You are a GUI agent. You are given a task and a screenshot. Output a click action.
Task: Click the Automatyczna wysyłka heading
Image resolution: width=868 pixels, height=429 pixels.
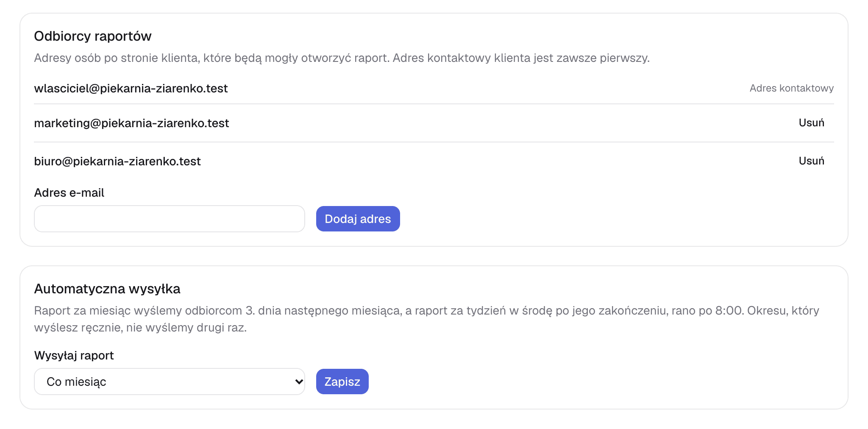point(107,289)
